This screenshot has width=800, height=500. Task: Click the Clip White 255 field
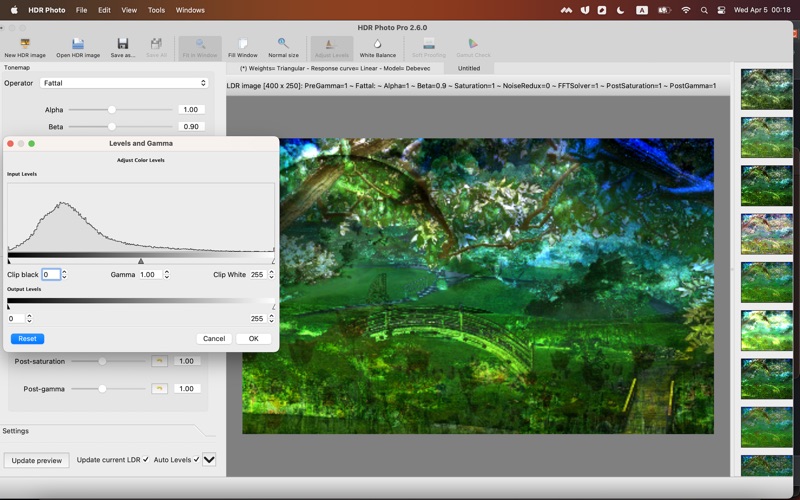(x=258, y=274)
